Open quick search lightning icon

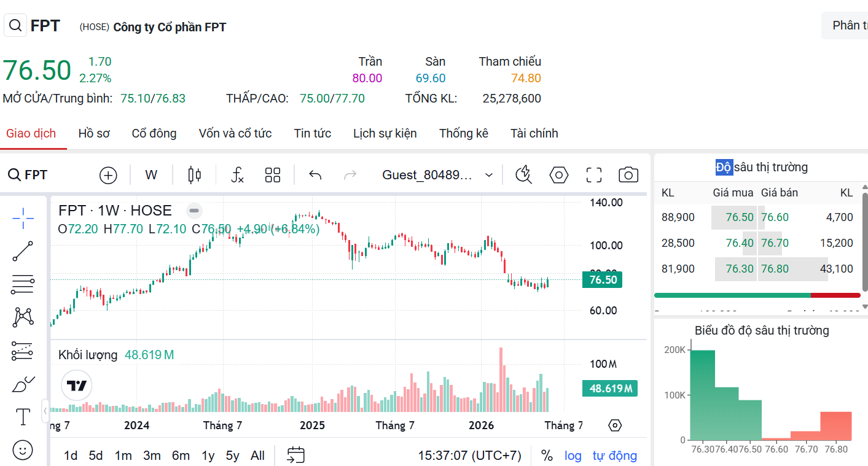click(523, 175)
